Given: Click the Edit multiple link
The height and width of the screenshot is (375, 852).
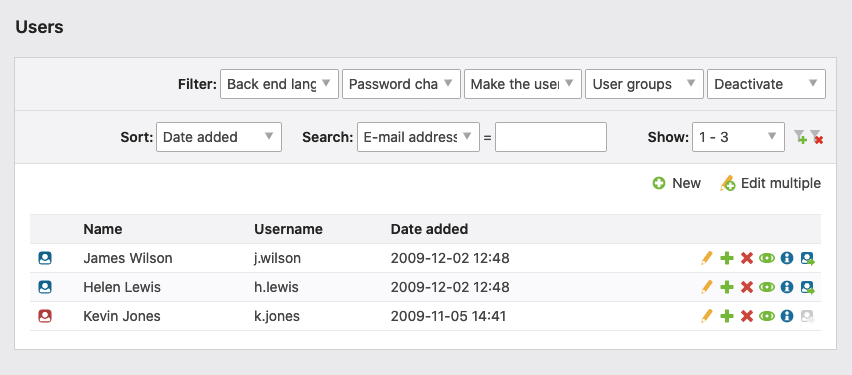Looking at the screenshot, I should click(770, 183).
